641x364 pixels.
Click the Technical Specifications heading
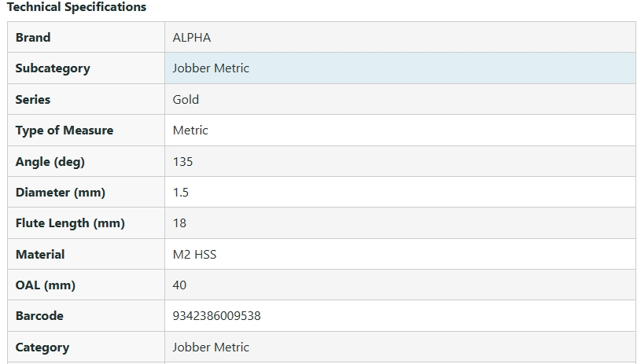[x=76, y=7]
